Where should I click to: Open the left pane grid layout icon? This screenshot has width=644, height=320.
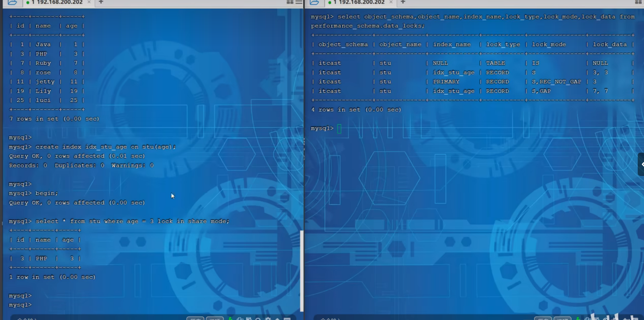pos(290,2)
